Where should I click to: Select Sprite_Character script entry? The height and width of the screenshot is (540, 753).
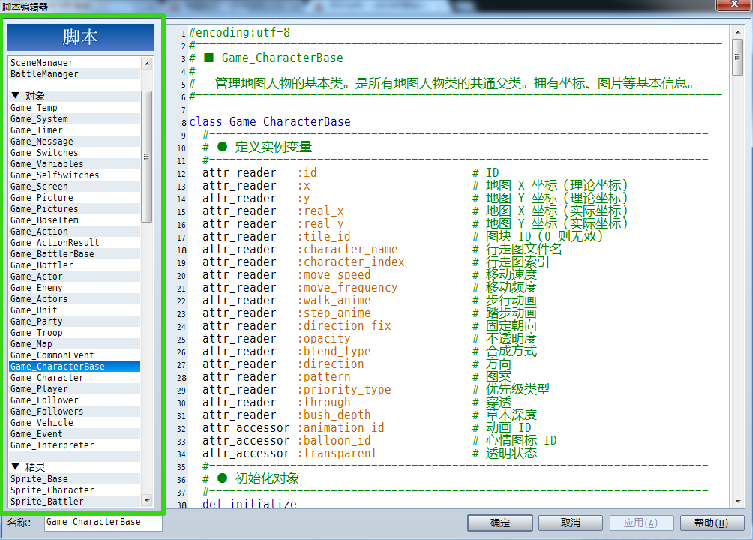74,490
